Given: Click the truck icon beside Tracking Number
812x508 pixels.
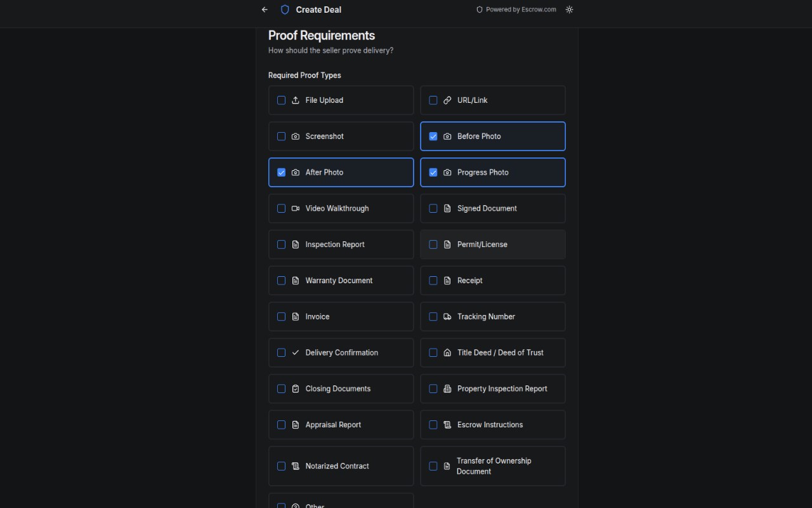Looking at the screenshot, I should point(447,316).
